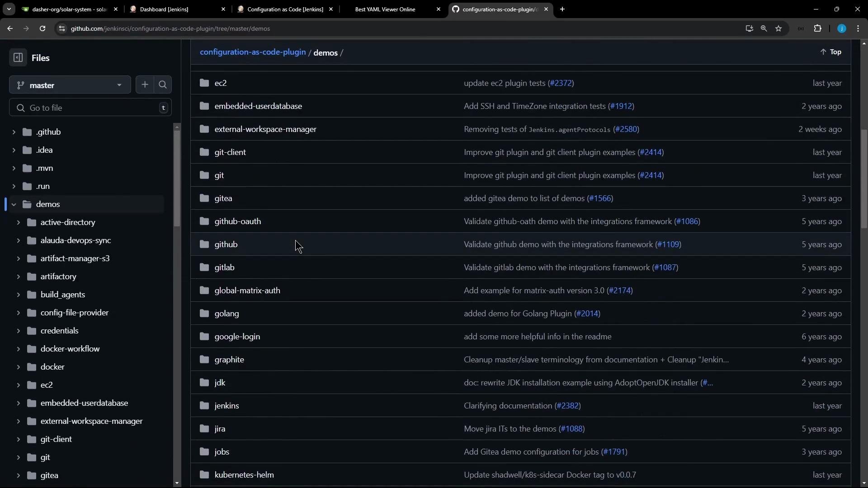This screenshot has width=868, height=488.
Task: Select build_agents in the file tree
Action: [x=63, y=295]
